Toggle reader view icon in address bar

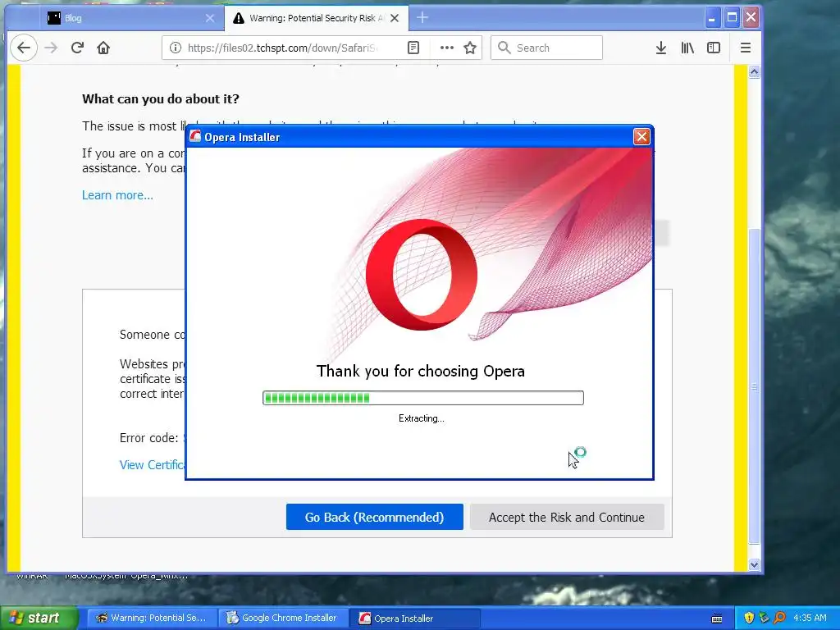413,48
